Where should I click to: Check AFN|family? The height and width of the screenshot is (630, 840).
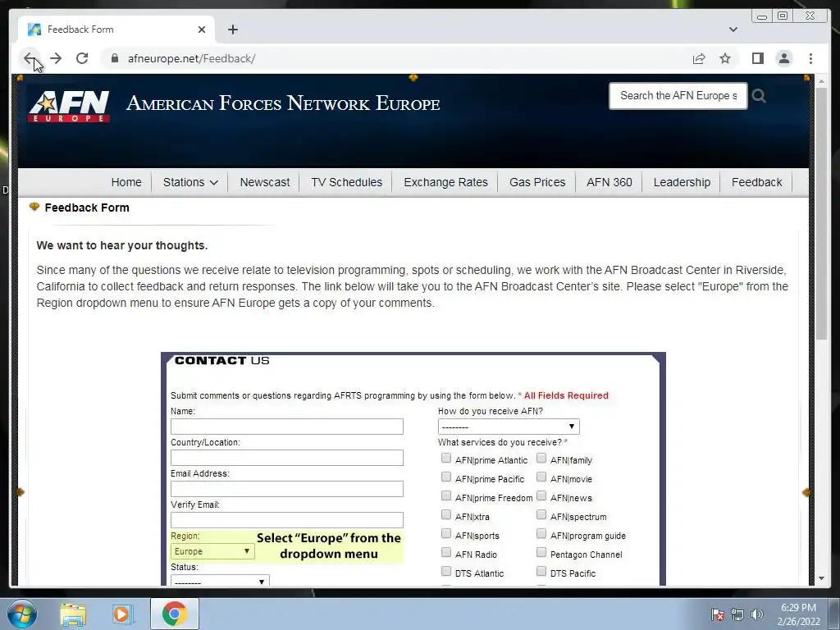[x=541, y=458]
